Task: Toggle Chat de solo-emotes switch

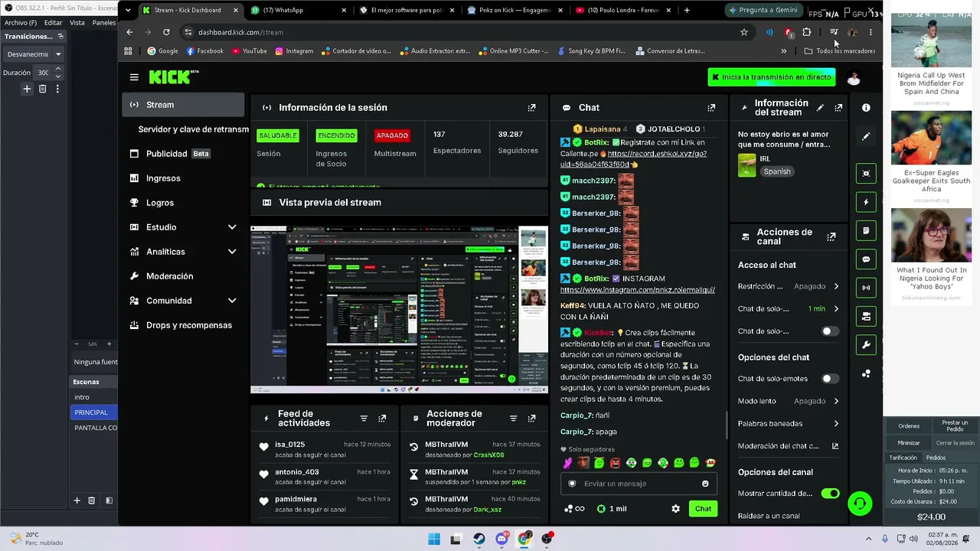Action: (x=830, y=379)
